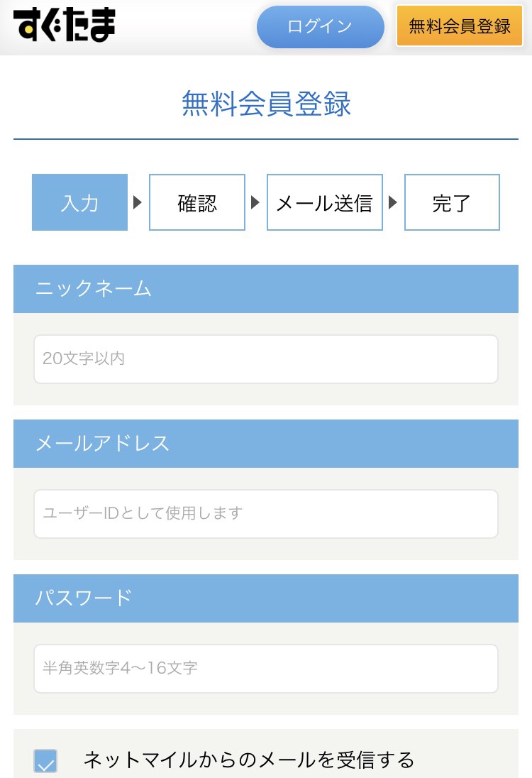The width and height of the screenshot is (532, 778).
Task: Click the メールアドレス section header
Action: point(266,444)
